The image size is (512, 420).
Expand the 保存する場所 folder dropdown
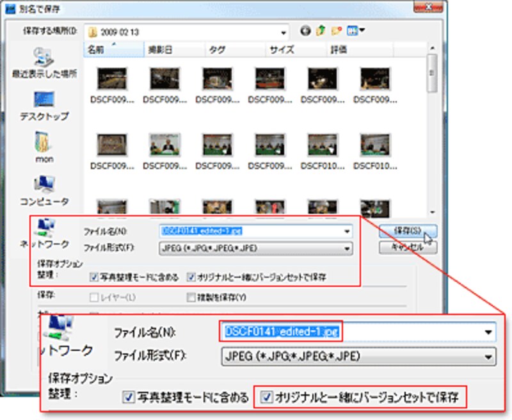(x=284, y=33)
